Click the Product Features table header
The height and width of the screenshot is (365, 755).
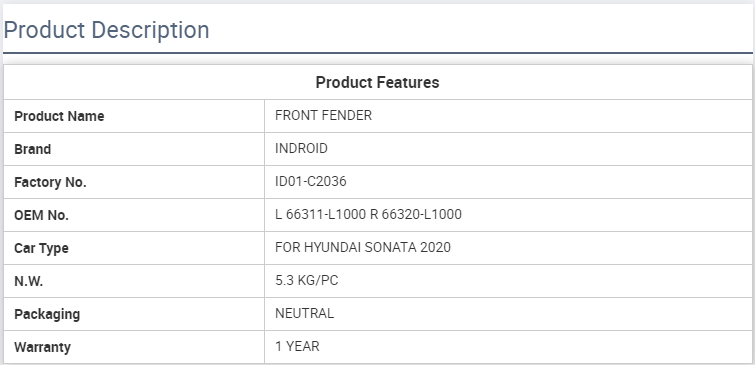(x=377, y=82)
